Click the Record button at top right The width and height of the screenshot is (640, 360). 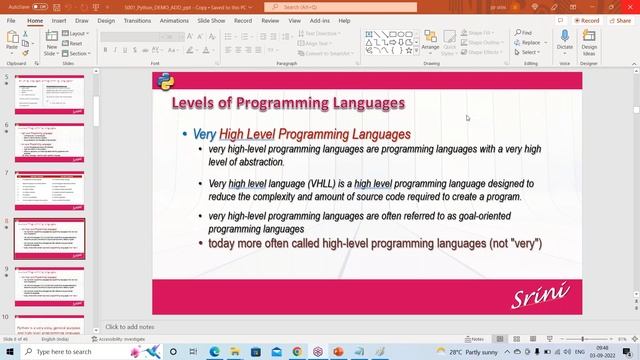587,21
